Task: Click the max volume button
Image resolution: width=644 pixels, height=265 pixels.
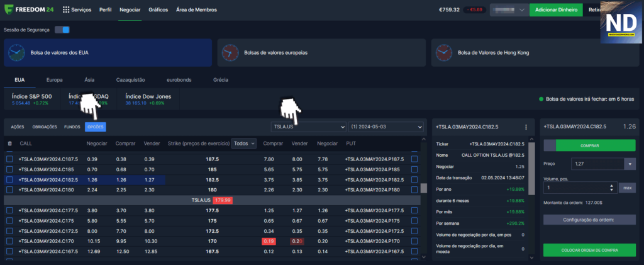Action: coord(627,188)
